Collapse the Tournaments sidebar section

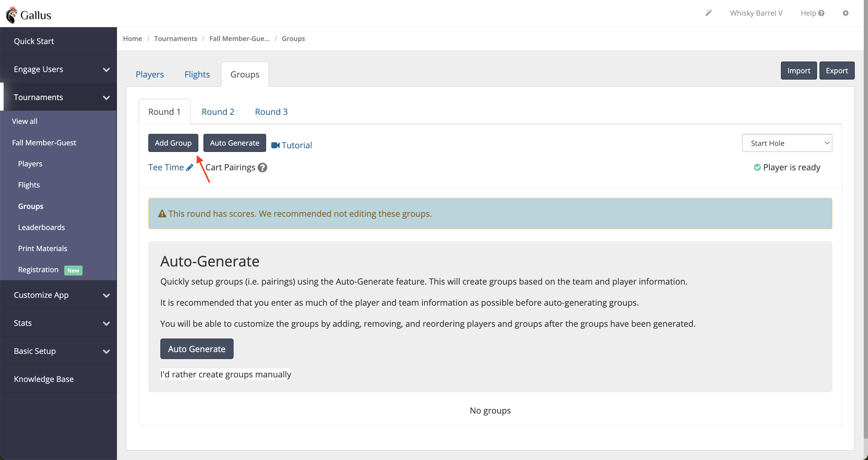tap(59, 97)
